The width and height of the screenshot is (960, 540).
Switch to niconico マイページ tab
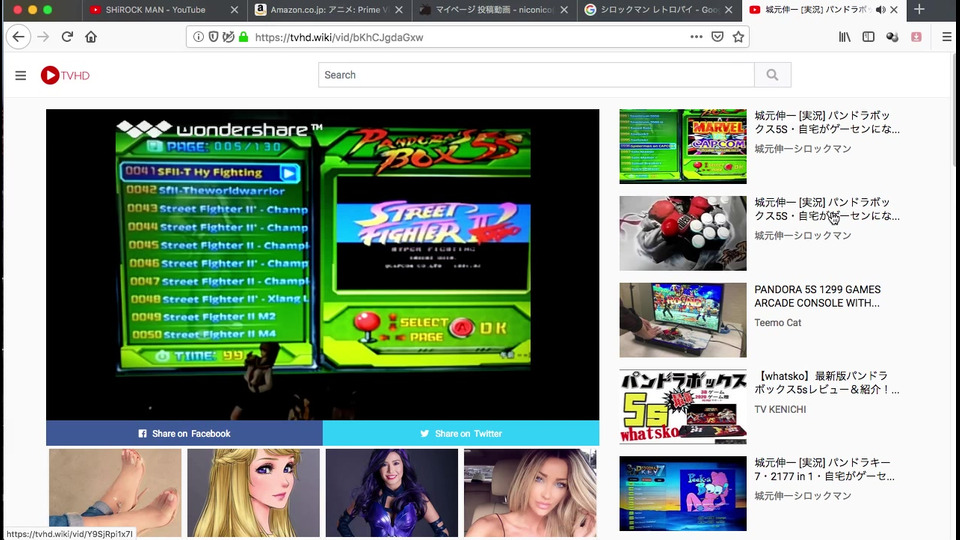tap(495, 10)
